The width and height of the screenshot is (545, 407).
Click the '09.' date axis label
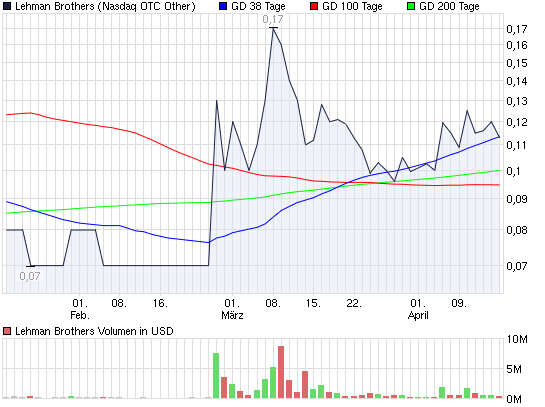click(459, 303)
